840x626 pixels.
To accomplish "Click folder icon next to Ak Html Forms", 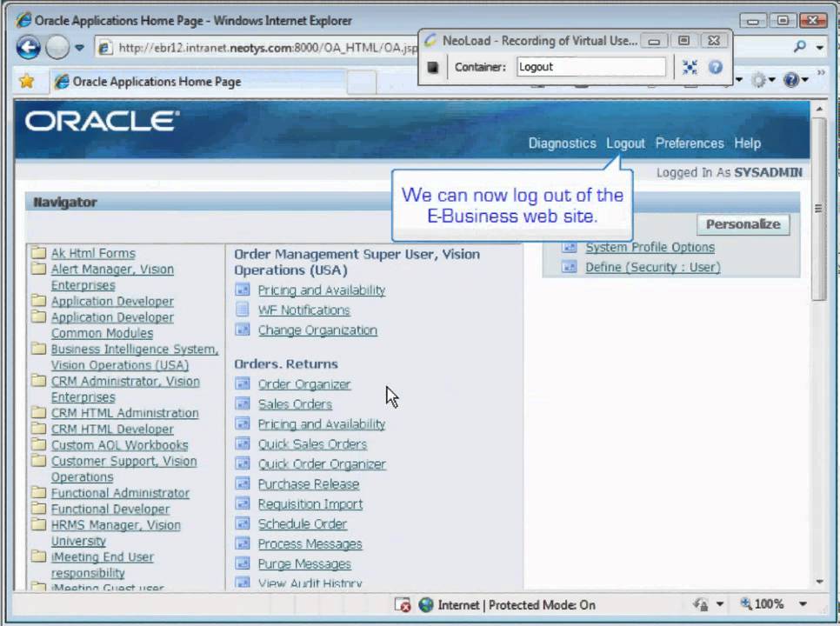I will [x=38, y=252].
